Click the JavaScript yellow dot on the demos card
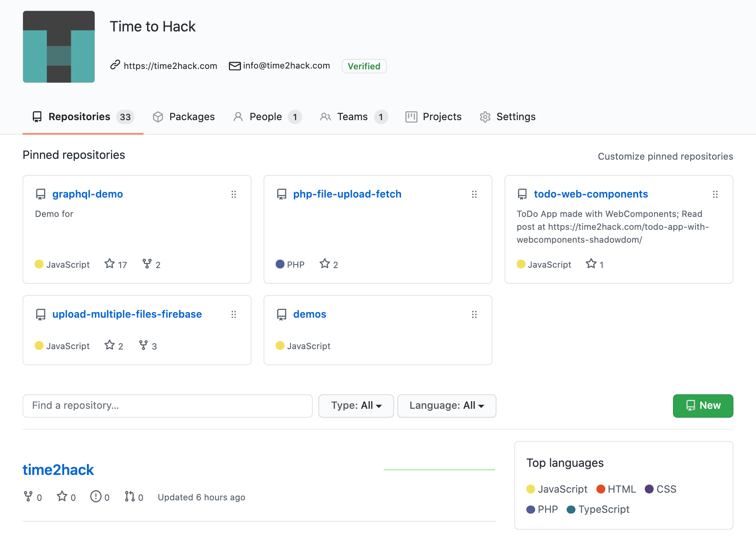This screenshot has height=537, width=756. point(280,346)
